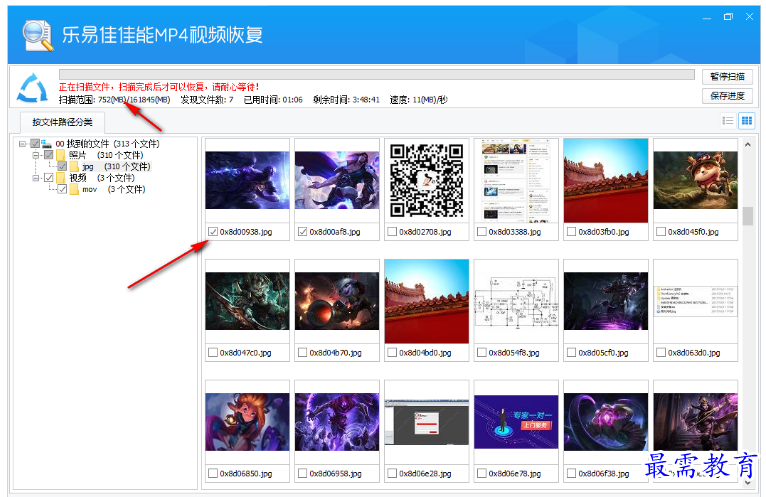Image resolution: width=766 pixels, height=497 pixels.
Task: Check file 0x8d04b70.jpg
Action: [x=302, y=352]
